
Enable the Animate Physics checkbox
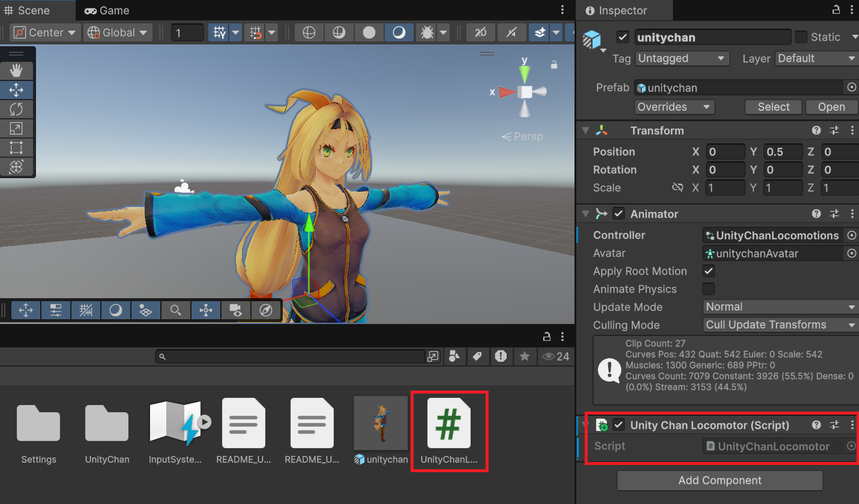click(709, 289)
